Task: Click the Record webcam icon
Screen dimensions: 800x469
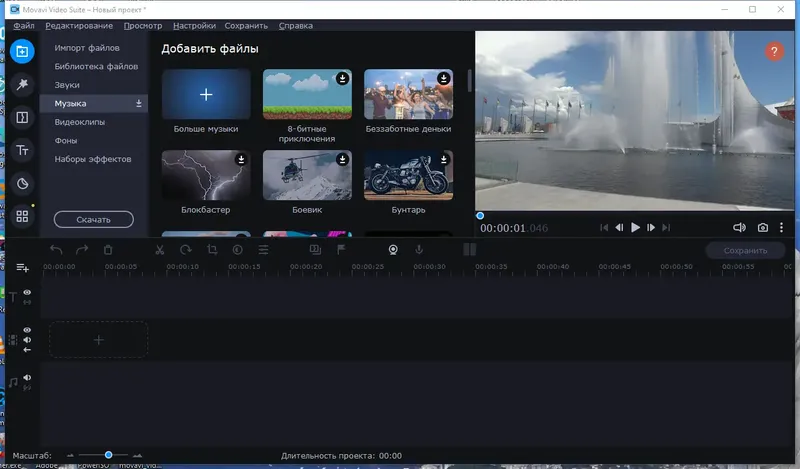Action: point(393,250)
